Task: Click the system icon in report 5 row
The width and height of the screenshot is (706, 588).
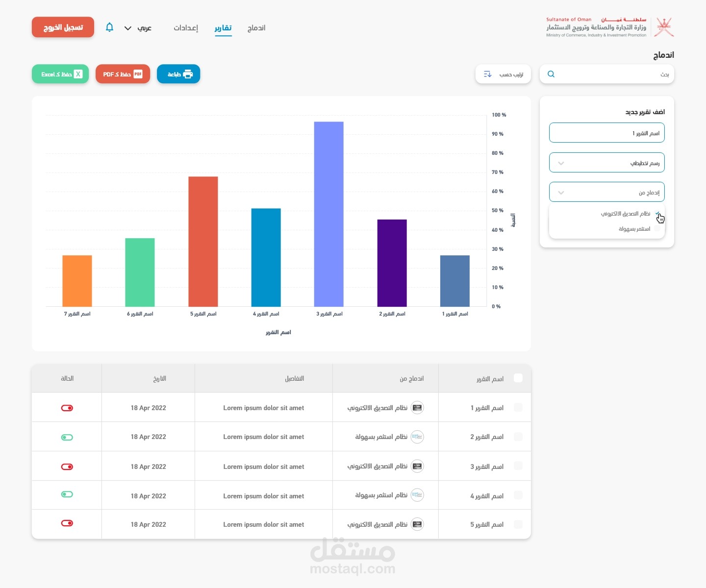Action: tap(417, 524)
